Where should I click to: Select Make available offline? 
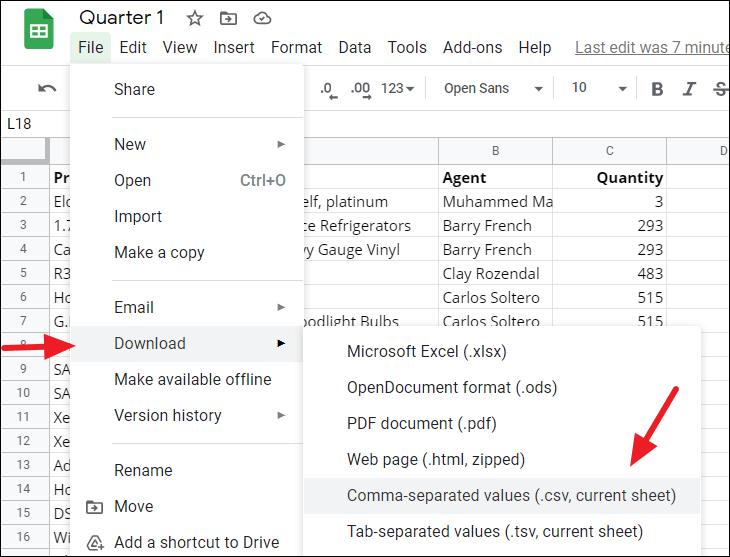point(187,380)
